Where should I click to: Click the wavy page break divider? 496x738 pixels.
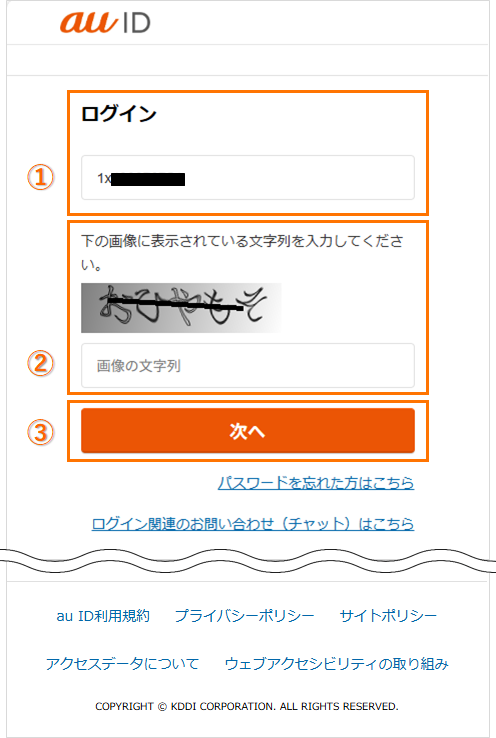[248, 560]
